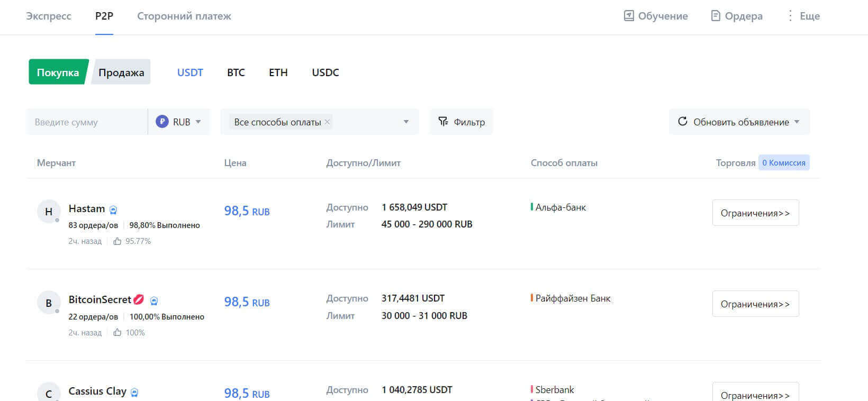The width and height of the screenshot is (868, 401).
Task: Select the BTC cryptocurrency tab
Action: tap(236, 72)
